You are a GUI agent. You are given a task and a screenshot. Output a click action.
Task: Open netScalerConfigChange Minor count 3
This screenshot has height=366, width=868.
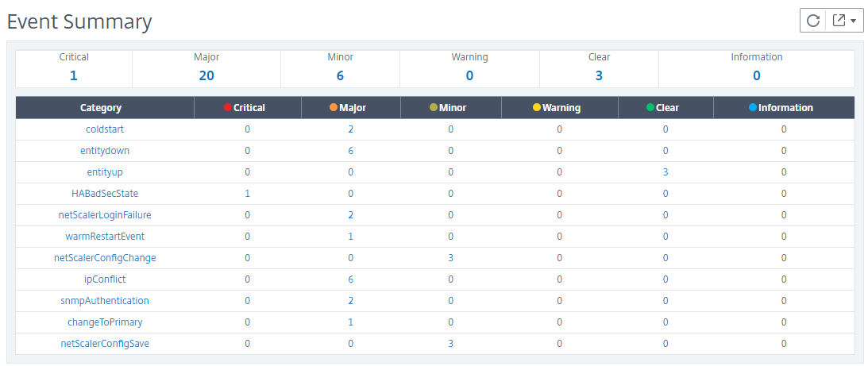click(450, 257)
